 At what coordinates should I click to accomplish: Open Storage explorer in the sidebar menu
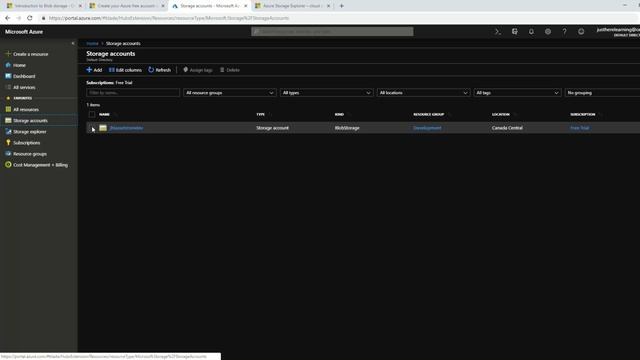coord(30,132)
